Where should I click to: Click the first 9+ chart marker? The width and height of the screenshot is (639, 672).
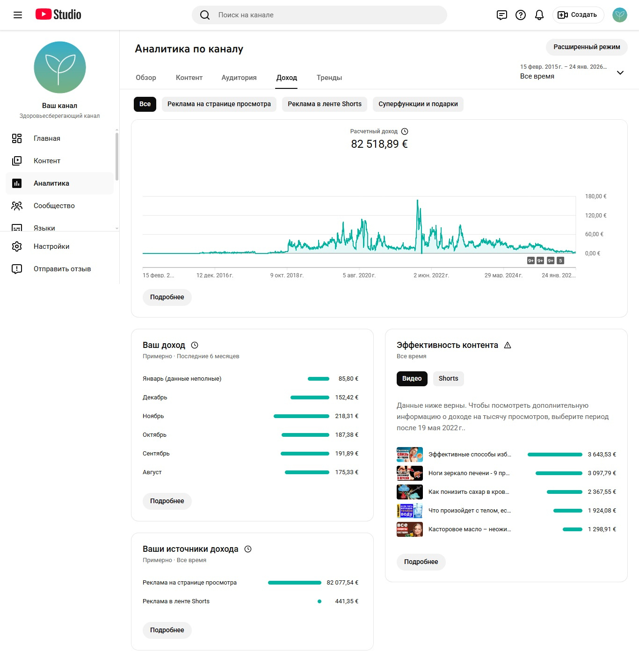(x=531, y=260)
